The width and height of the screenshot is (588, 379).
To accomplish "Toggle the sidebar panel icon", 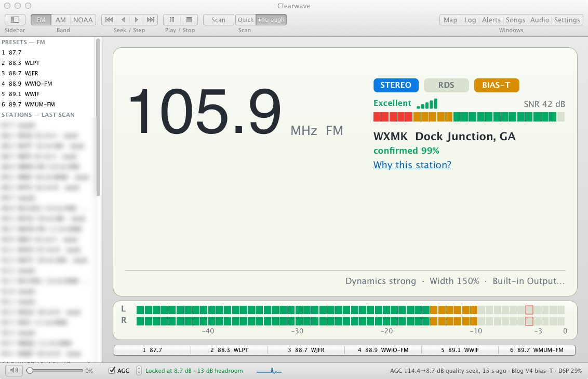I will [x=15, y=20].
